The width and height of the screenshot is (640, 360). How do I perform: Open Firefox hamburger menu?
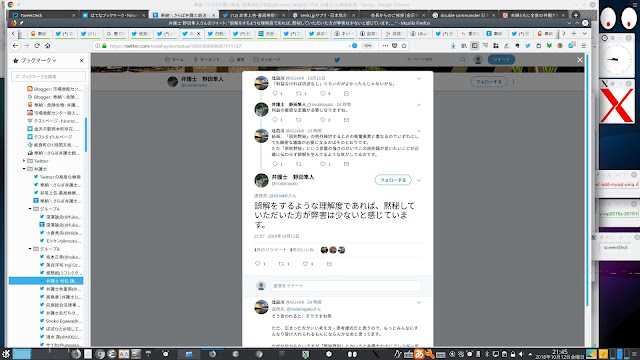coord(584,46)
